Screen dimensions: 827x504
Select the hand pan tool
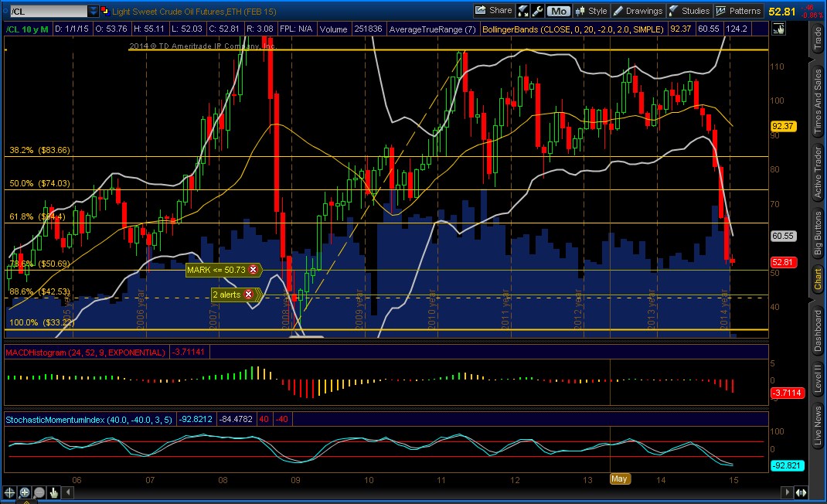(x=53, y=492)
